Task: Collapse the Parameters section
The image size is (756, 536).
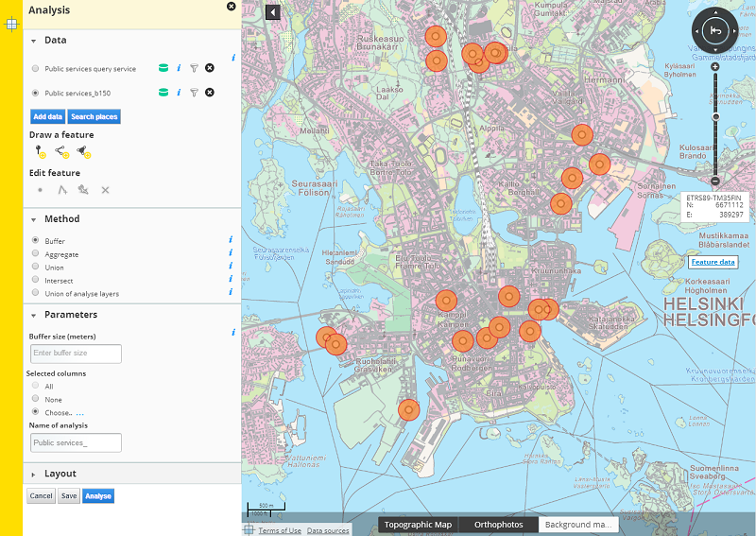Action: [35, 315]
